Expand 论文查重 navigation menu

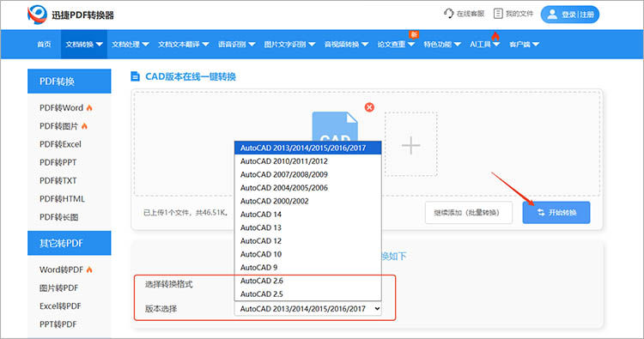[x=396, y=45]
